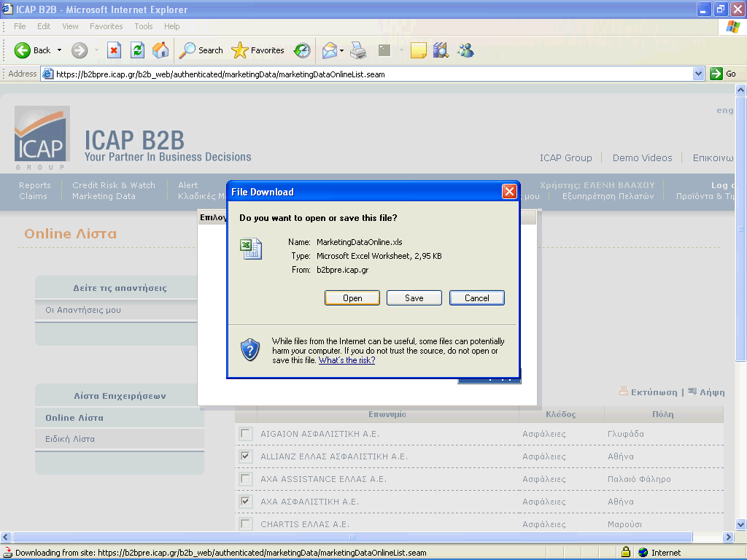Click the Εκτύπωση print icon
Screen dimensions: 747x560
pyautogui.click(x=623, y=392)
